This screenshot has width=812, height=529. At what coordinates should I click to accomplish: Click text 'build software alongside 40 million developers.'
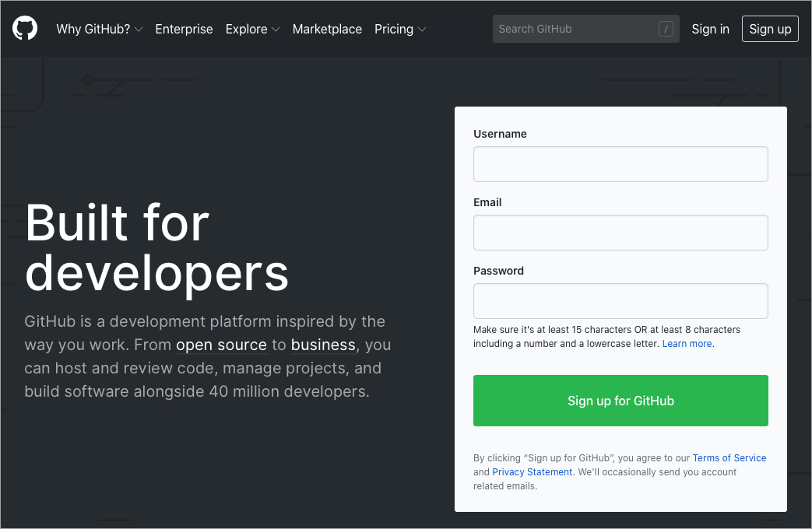pyautogui.click(x=197, y=391)
